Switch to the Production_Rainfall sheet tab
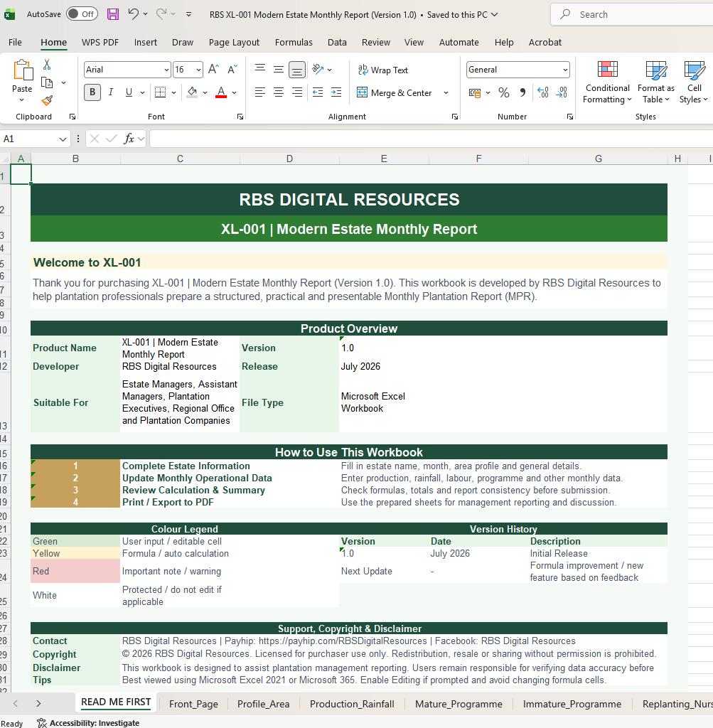Screen dimensions: 713x728 click(x=352, y=704)
